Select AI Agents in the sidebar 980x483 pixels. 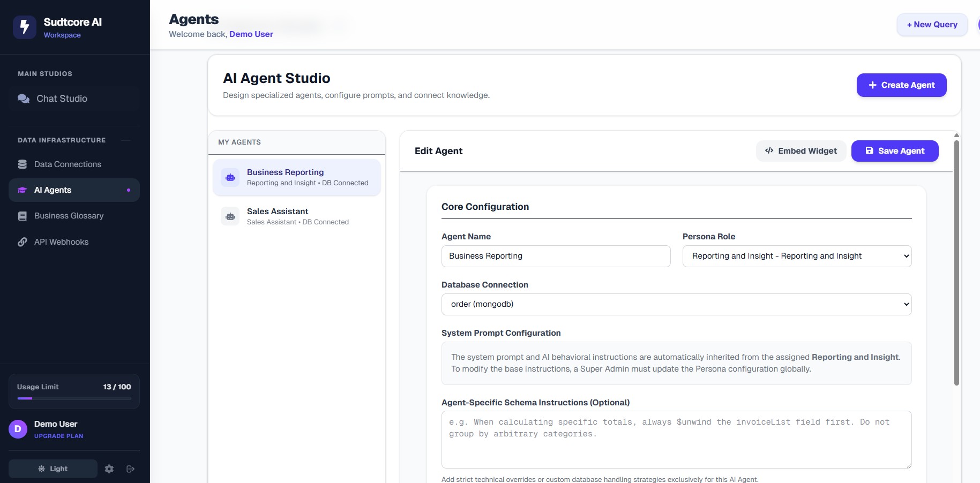53,190
